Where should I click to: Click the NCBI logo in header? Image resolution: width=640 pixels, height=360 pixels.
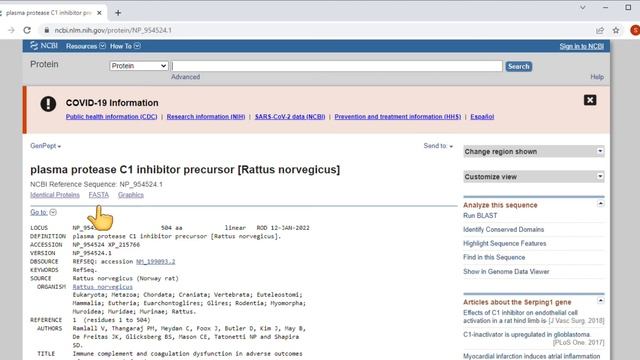click(44, 46)
